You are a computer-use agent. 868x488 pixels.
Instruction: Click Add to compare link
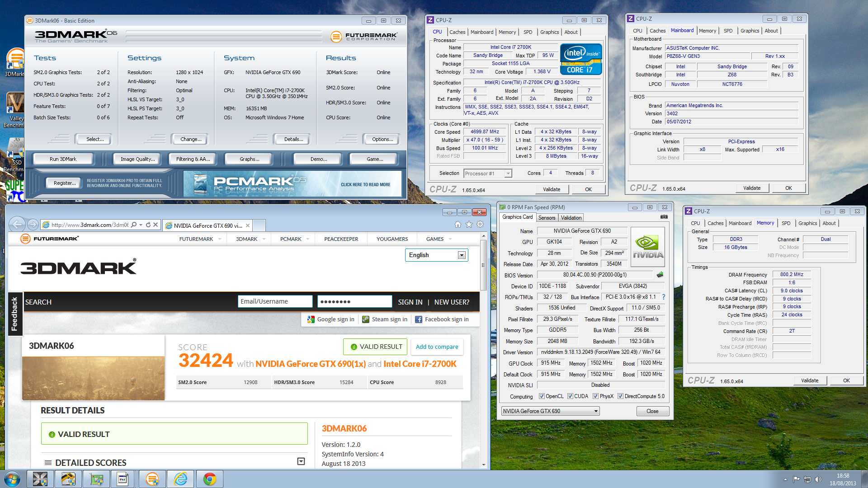tap(437, 347)
